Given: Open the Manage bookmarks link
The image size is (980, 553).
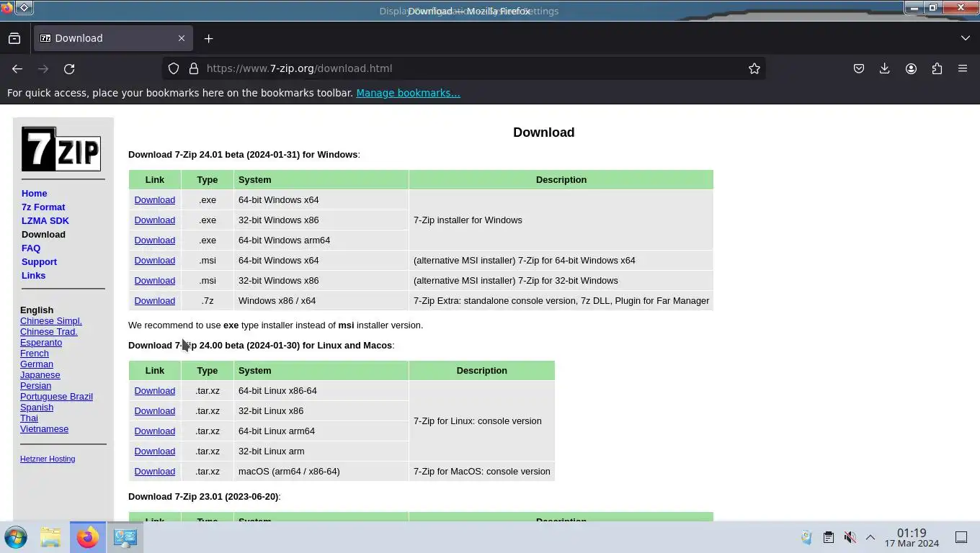Looking at the screenshot, I should pos(408,93).
